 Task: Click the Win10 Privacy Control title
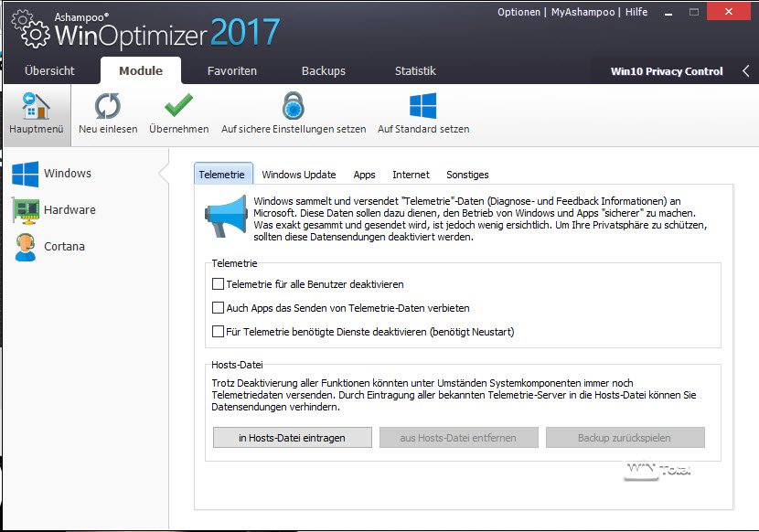tap(667, 71)
